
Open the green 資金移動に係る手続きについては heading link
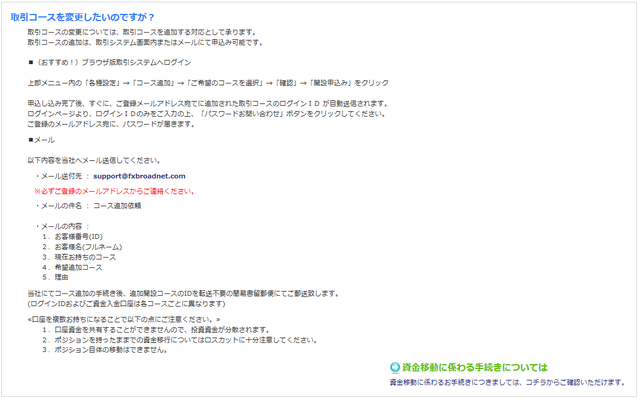[475, 367]
